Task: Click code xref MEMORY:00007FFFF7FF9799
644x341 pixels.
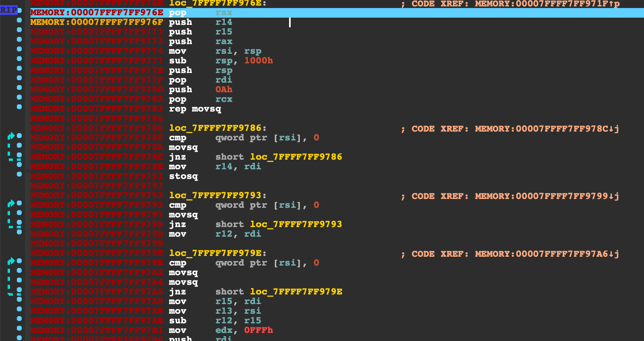Action: (x=546, y=196)
